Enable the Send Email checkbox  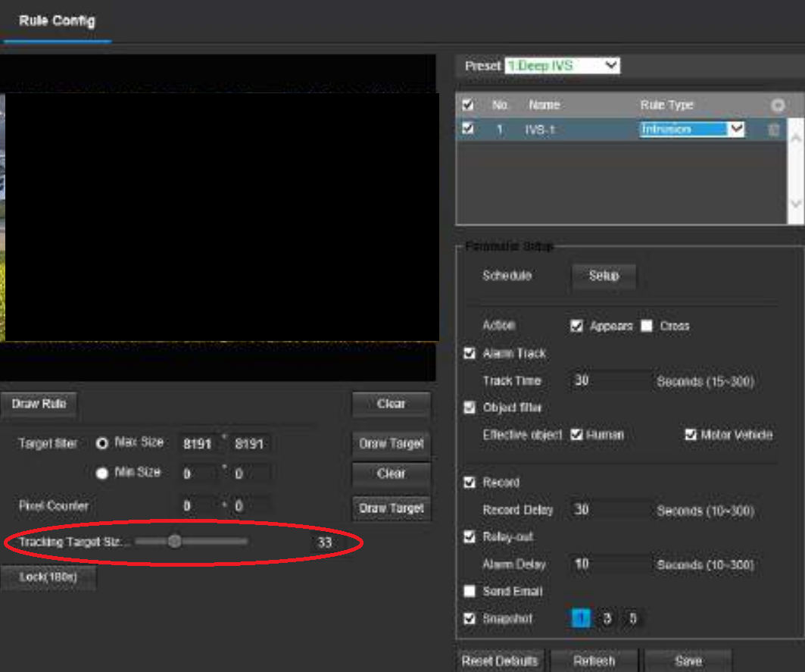[470, 592]
